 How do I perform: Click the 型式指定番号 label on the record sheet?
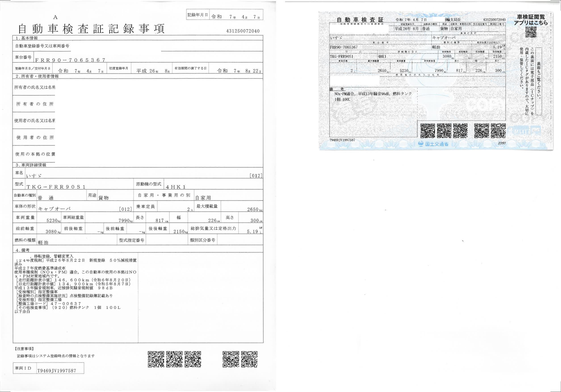[x=132, y=240]
